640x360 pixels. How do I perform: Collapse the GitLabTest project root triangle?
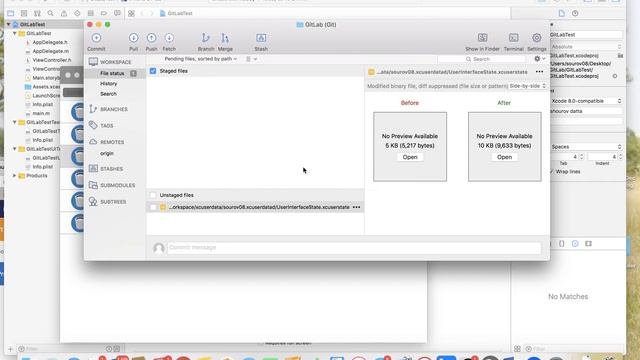(x=8, y=24)
